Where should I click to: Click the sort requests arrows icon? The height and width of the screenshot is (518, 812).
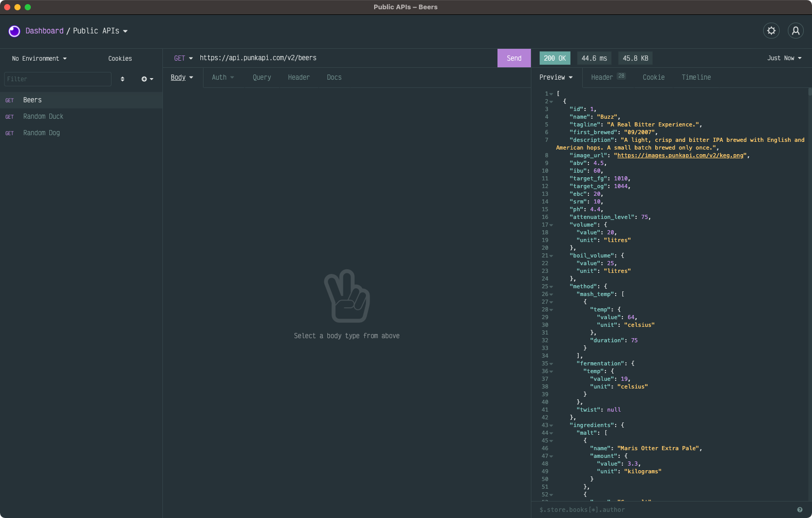pos(122,79)
